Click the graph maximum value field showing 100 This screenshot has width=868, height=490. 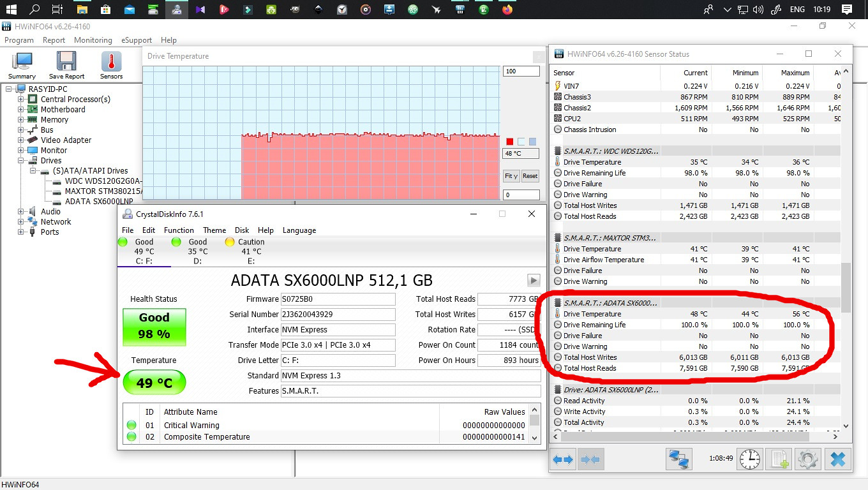click(521, 71)
